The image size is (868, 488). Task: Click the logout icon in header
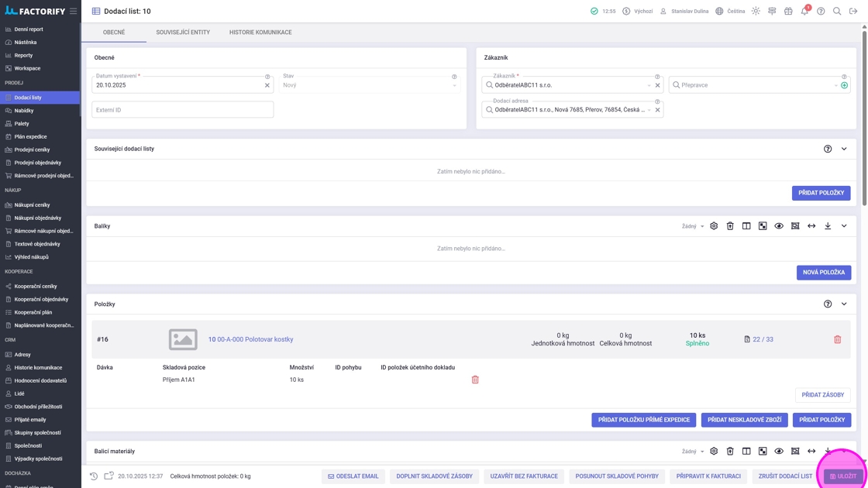click(x=853, y=12)
